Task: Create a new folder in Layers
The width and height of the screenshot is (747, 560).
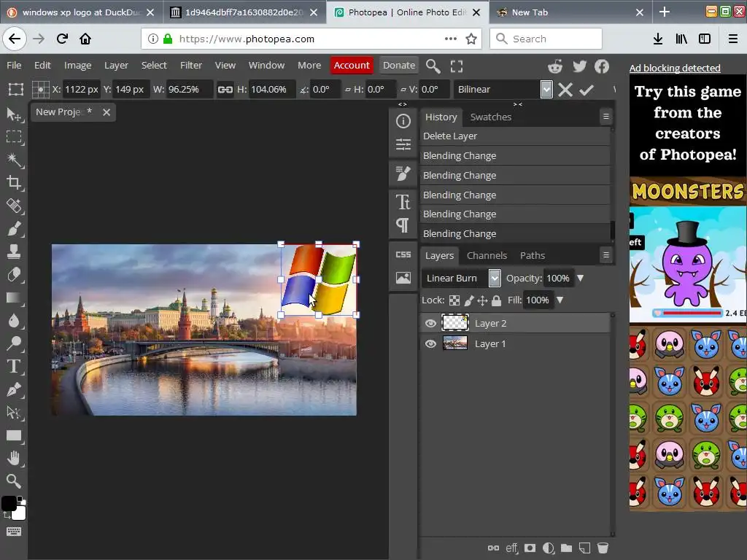Action: point(566,548)
